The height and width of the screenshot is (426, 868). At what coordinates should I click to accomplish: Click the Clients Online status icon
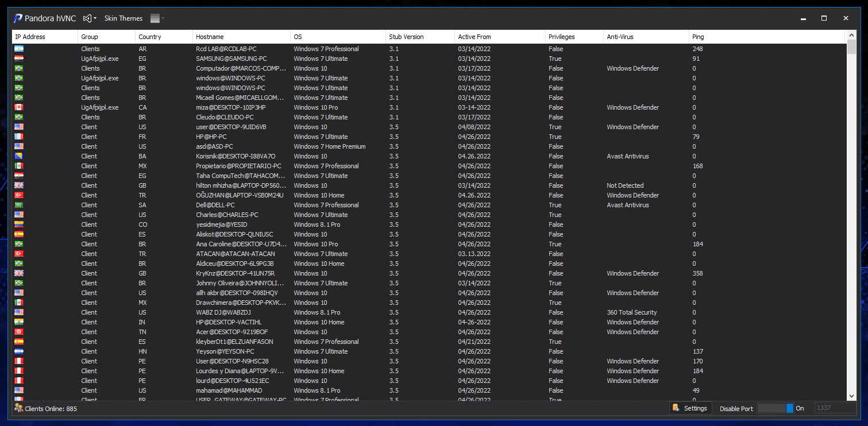[18, 408]
